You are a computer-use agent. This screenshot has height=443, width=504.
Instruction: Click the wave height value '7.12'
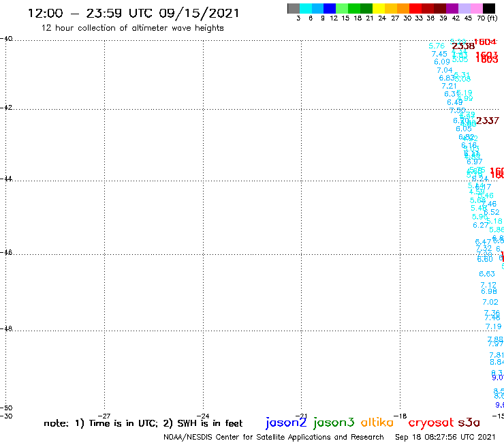(x=488, y=285)
